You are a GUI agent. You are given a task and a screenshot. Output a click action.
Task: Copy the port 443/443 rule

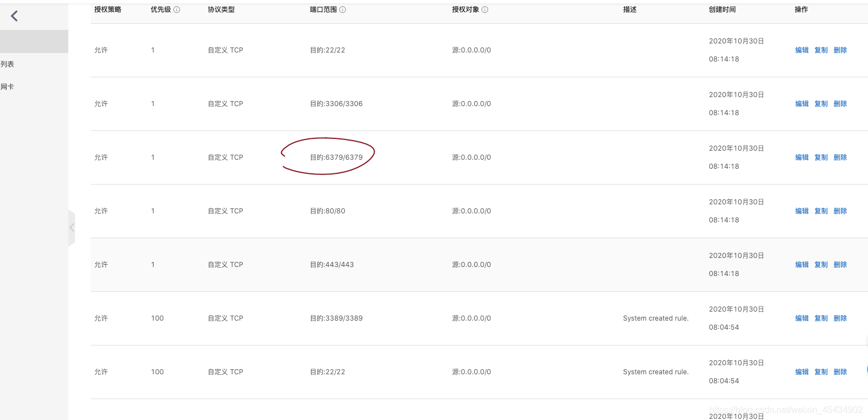tap(821, 265)
